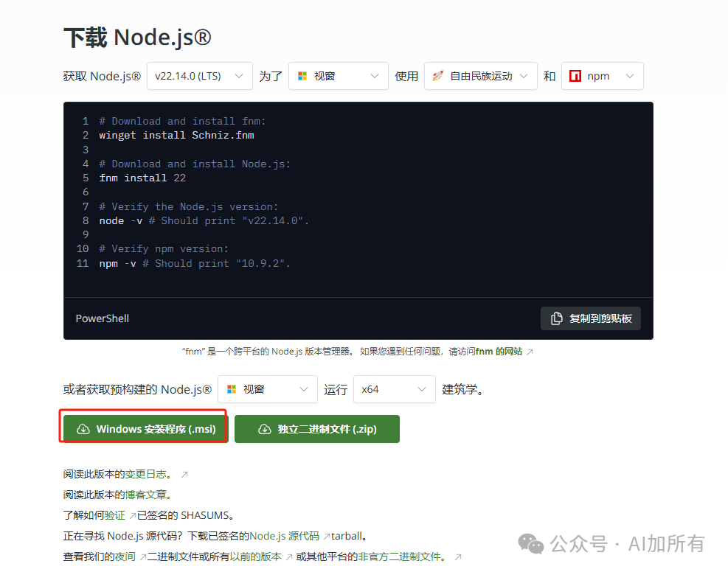
Task: Open the npm package manager dropdown
Action: 602,76
